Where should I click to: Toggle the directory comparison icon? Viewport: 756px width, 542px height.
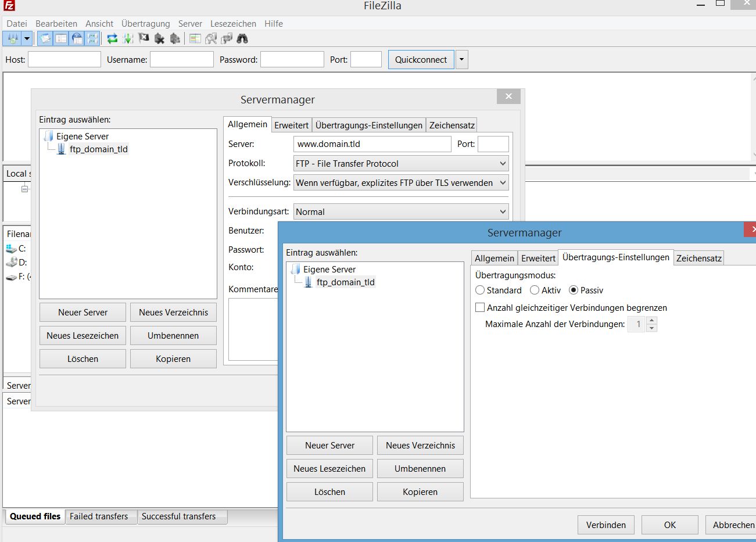coord(211,39)
